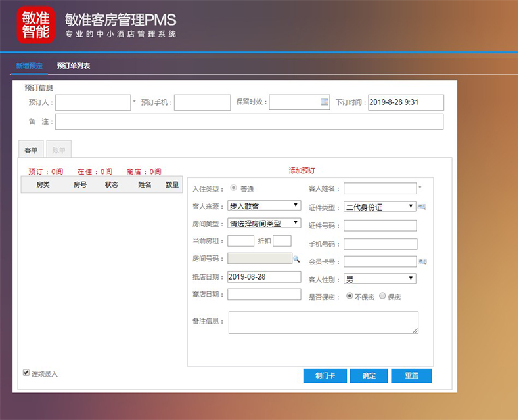Image resolution: width=519 pixels, height=420 pixels.
Task: Open the 证件类型 dropdown
Action: tap(380, 207)
